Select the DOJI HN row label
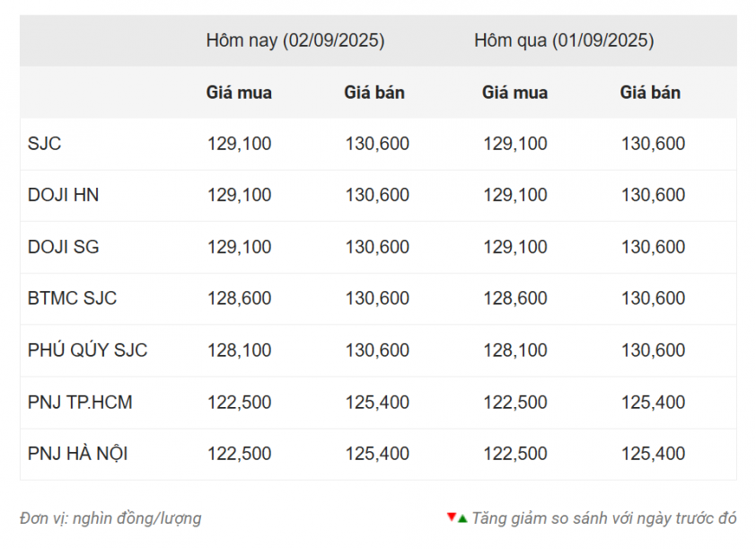The width and height of the screenshot is (756, 549). click(63, 195)
